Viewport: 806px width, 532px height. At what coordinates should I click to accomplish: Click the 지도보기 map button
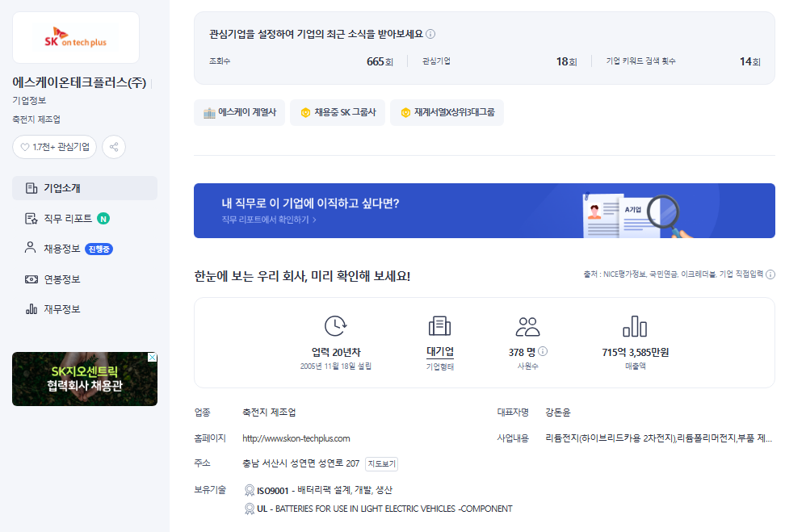tap(381, 464)
